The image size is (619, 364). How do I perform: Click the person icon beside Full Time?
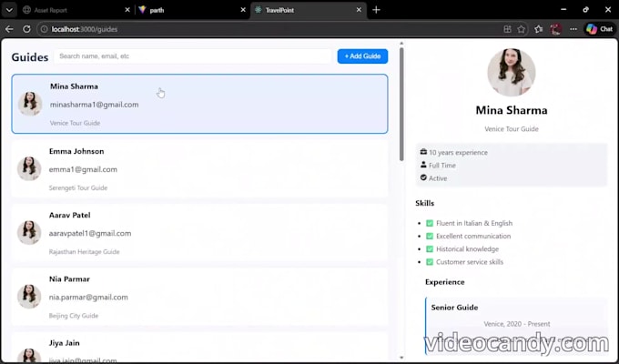pyautogui.click(x=423, y=165)
